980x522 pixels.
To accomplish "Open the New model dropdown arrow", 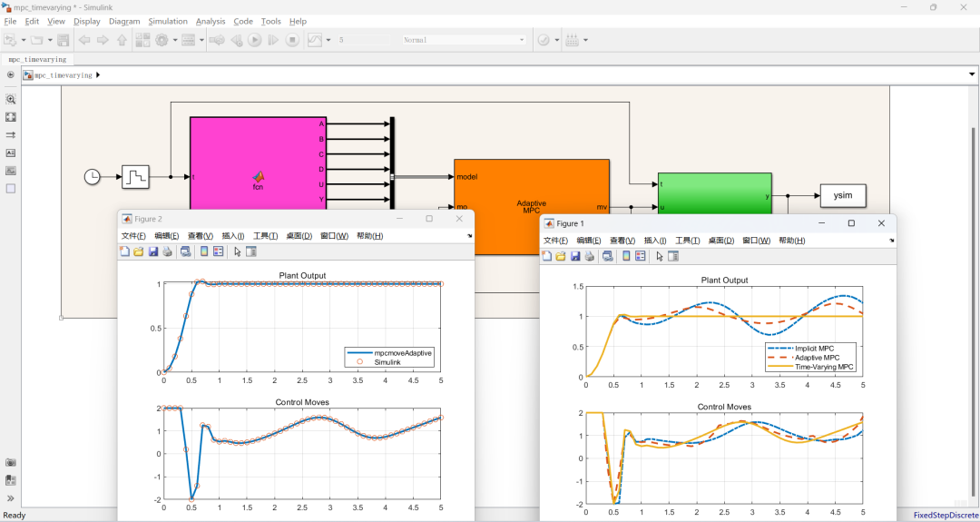I will (x=23, y=40).
